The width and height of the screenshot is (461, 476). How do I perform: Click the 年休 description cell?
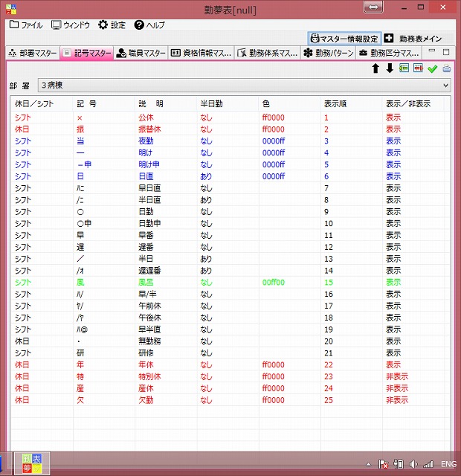pyautogui.click(x=146, y=365)
